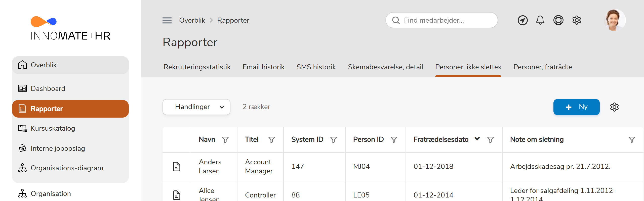Filter the System ID column
This screenshot has height=201, width=644.
[x=334, y=140]
